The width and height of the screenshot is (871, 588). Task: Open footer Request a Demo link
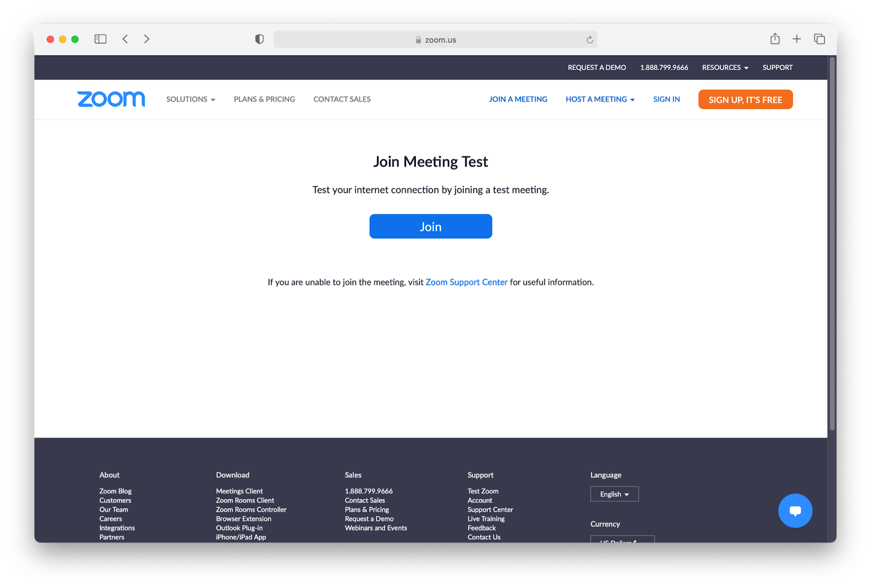pyautogui.click(x=369, y=519)
